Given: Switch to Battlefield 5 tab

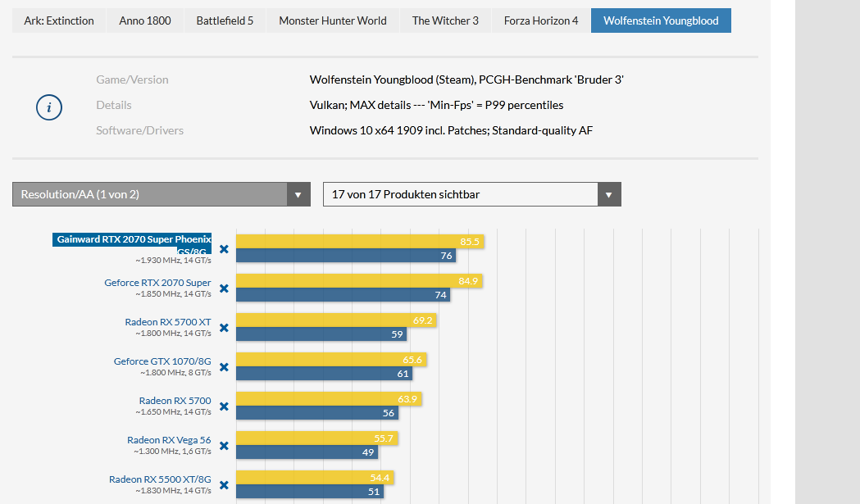Looking at the screenshot, I should click(225, 20).
